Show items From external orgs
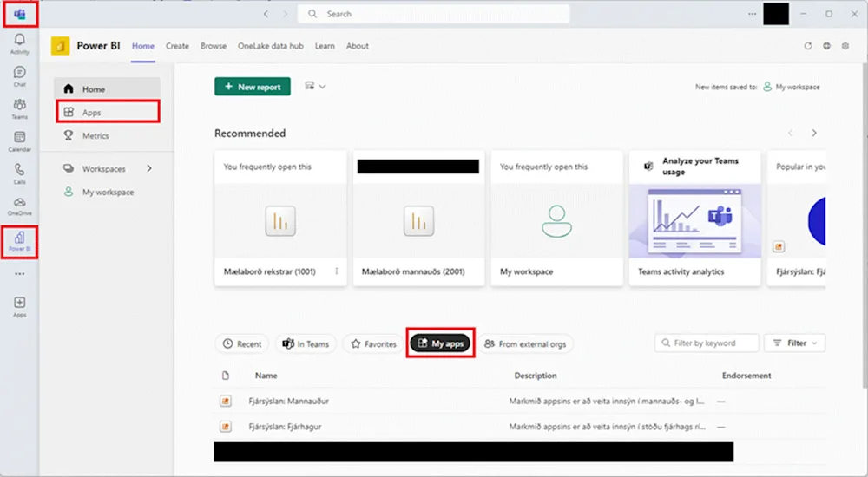Screen dimensions: 868x477 [526, 343]
